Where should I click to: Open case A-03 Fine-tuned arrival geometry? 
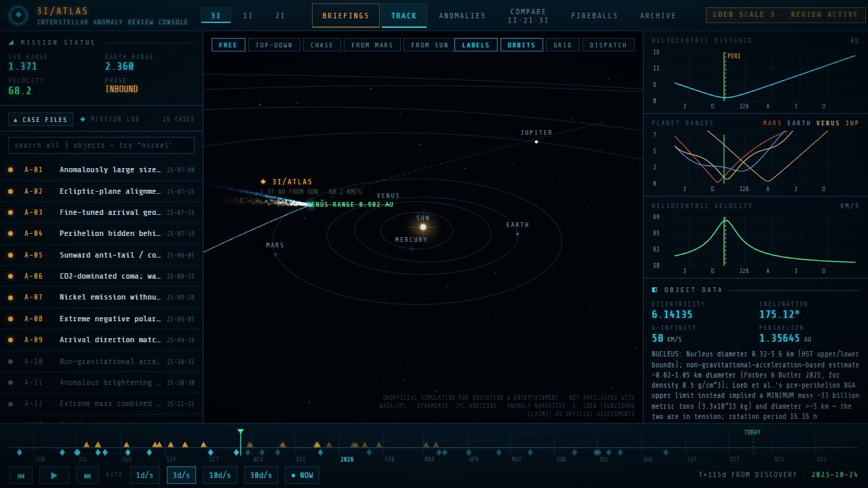tap(101, 212)
